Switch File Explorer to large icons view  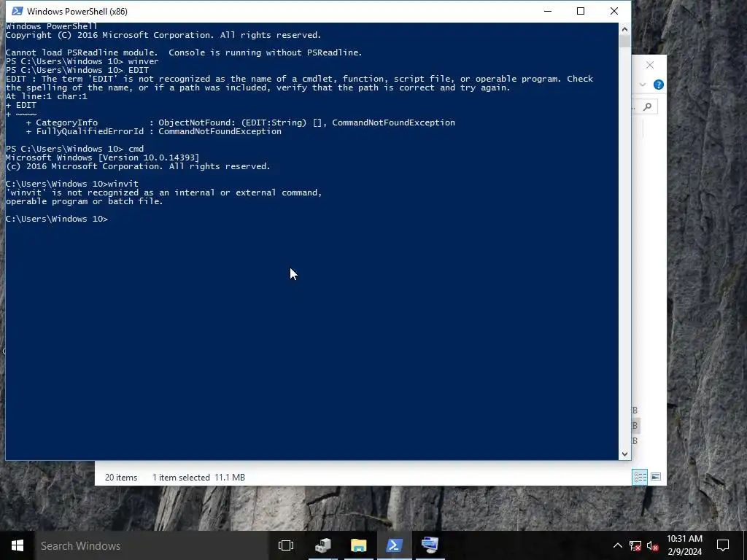point(656,477)
